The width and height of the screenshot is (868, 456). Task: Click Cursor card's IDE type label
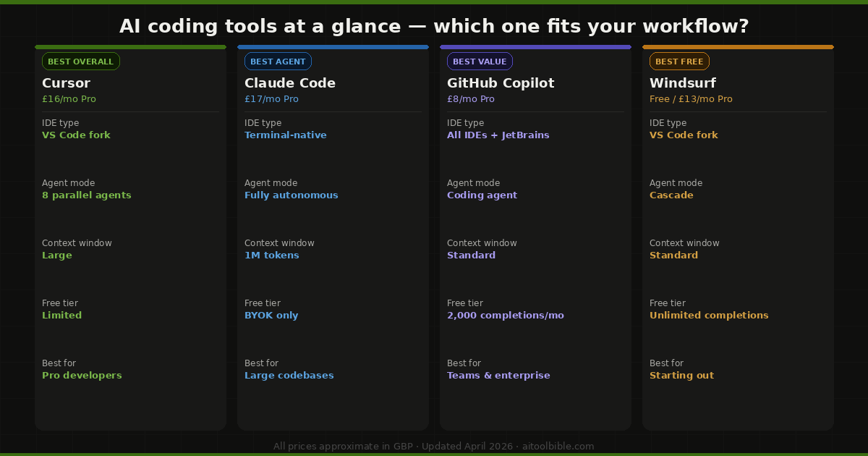61,123
